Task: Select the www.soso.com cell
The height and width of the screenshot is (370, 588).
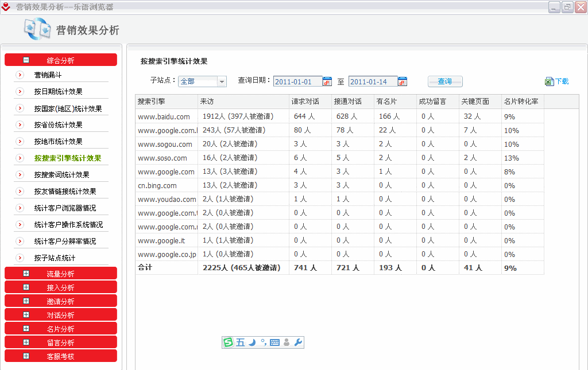Action: [x=167, y=158]
